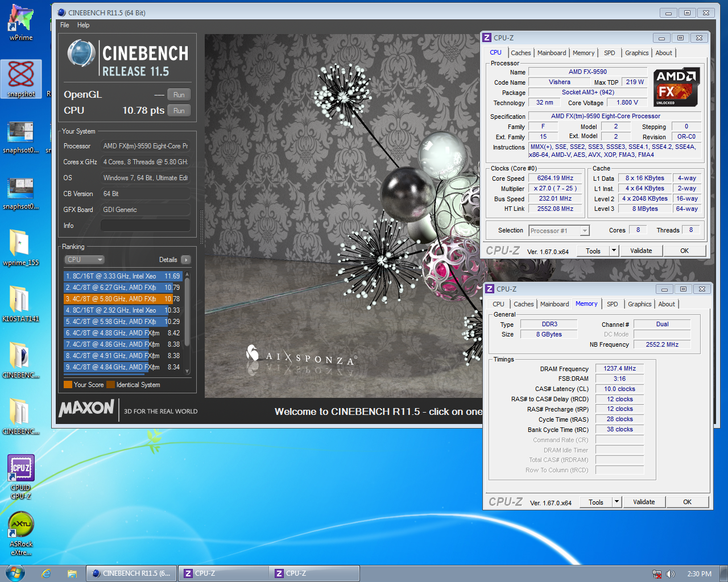Screen dimensions: 728x582
Task: Click Validate in upper CPU-Z
Action: pos(641,251)
